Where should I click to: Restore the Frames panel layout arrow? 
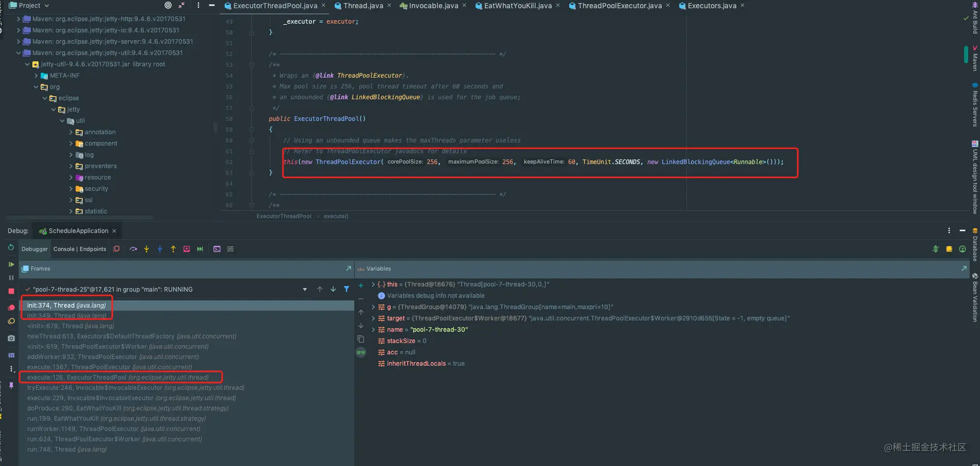(x=349, y=268)
